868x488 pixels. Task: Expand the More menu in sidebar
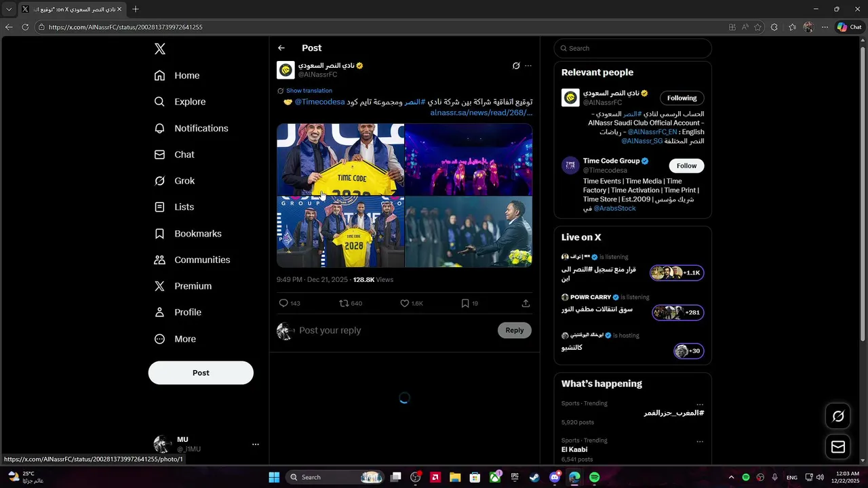coord(175,339)
